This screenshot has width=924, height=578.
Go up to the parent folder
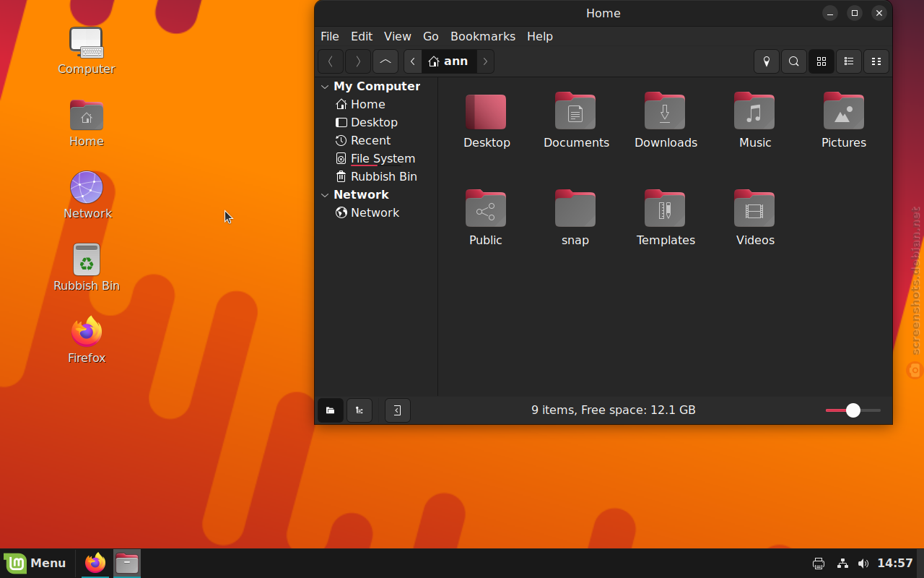tap(385, 61)
